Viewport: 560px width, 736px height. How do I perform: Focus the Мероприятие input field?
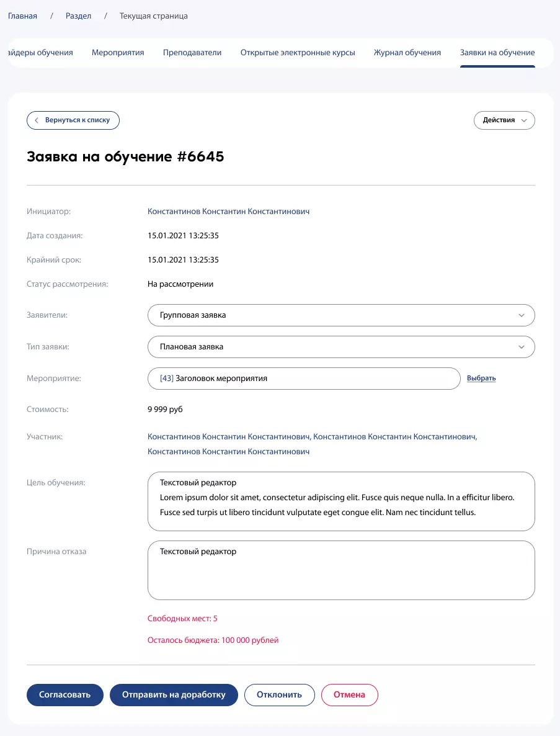pyautogui.click(x=304, y=379)
